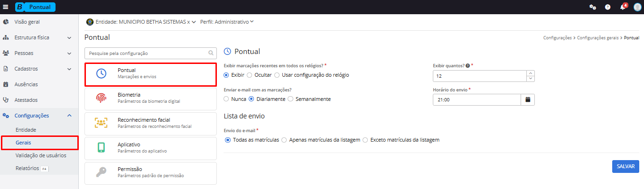Click the Estrutura física hierarchy icon
644x189 pixels.
point(6,37)
